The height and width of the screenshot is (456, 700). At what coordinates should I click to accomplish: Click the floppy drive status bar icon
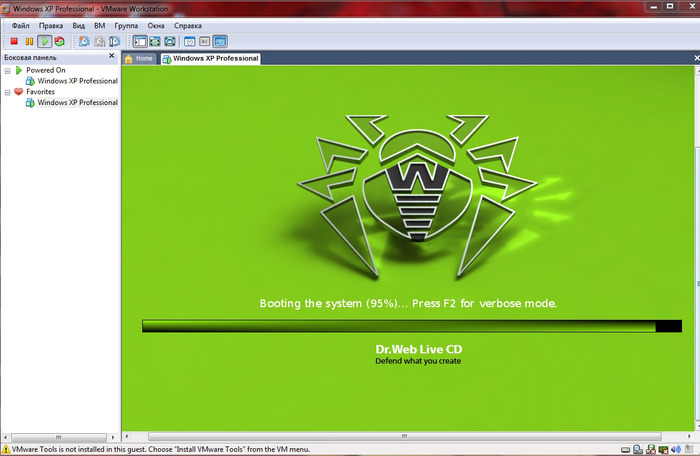coord(651,450)
